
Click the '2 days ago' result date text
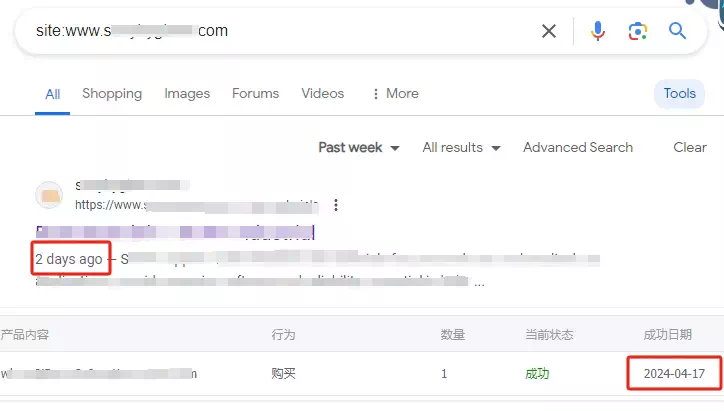(x=69, y=259)
